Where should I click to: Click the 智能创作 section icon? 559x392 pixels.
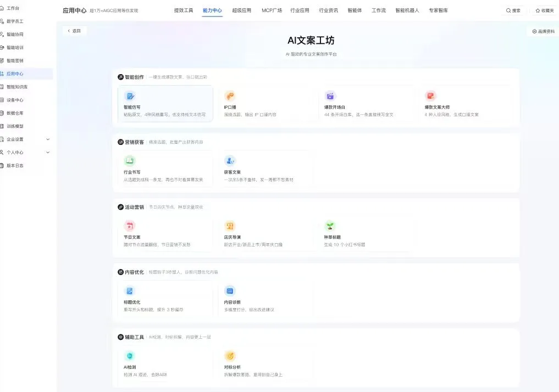[120, 77]
